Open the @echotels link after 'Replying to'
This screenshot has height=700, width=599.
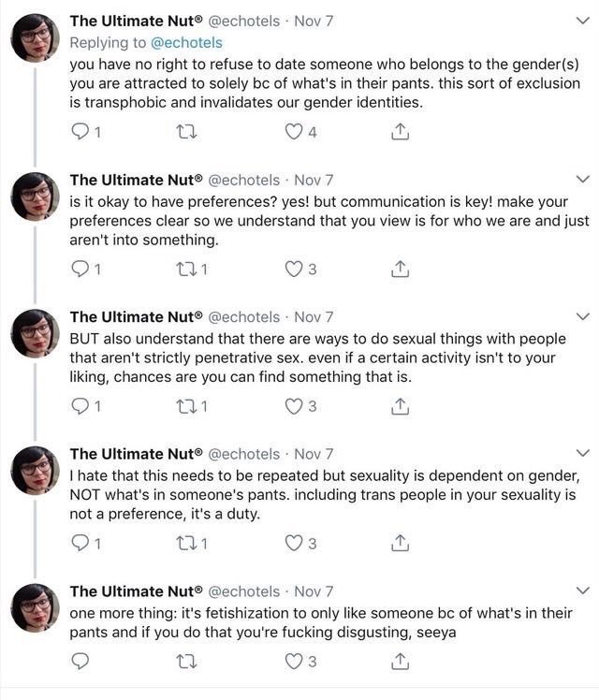point(186,43)
